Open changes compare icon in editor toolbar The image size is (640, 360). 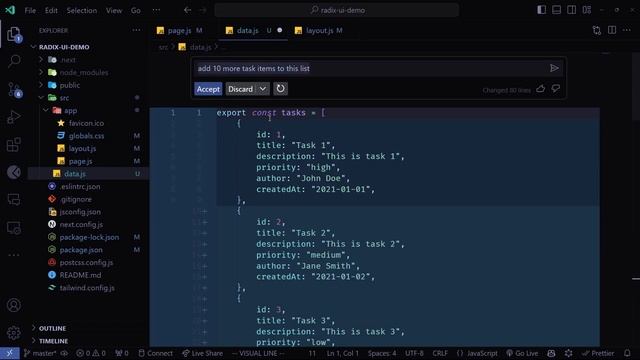597,30
